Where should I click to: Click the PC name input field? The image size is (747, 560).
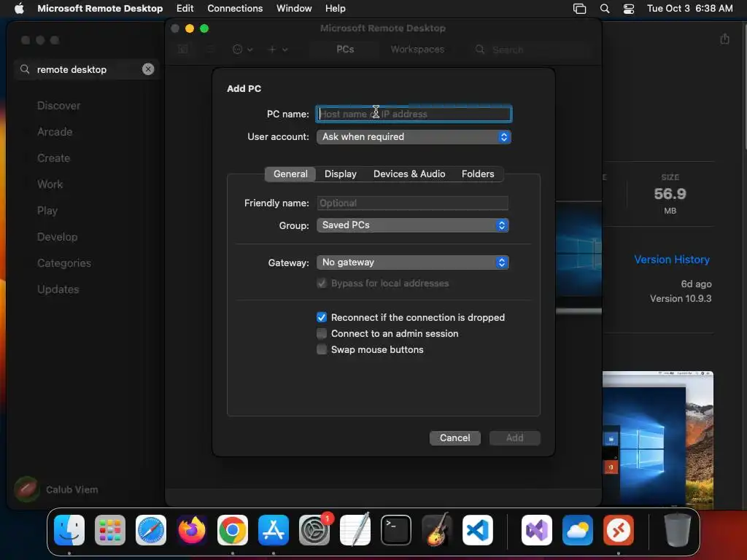414,114
